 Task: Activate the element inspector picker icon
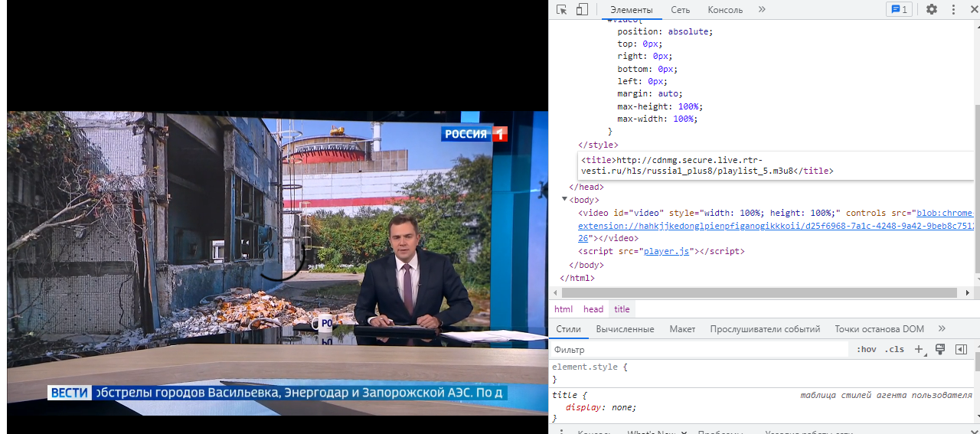[561, 9]
